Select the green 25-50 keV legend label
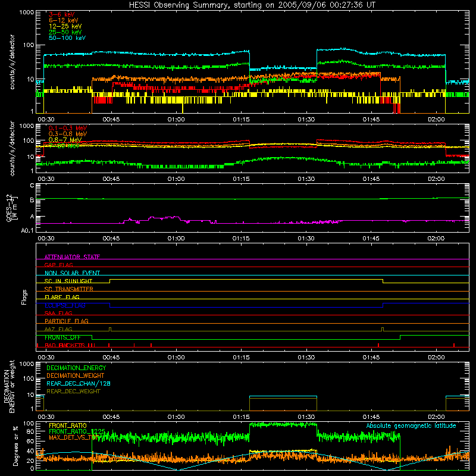The height and width of the screenshot is (476, 476). click(65, 32)
